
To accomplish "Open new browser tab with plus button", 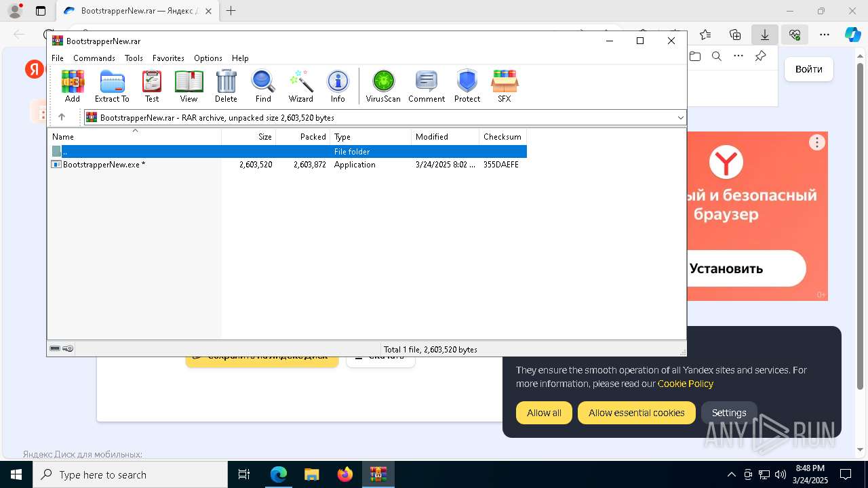I will click(x=231, y=11).
